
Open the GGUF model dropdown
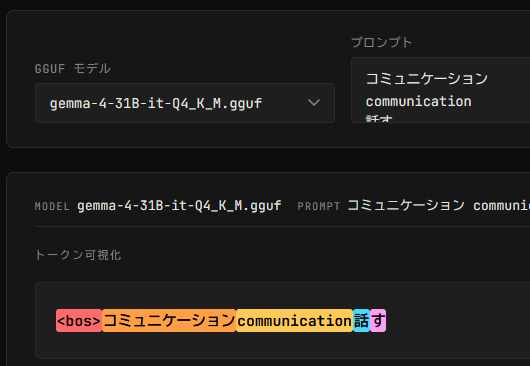[x=185, y=103]
